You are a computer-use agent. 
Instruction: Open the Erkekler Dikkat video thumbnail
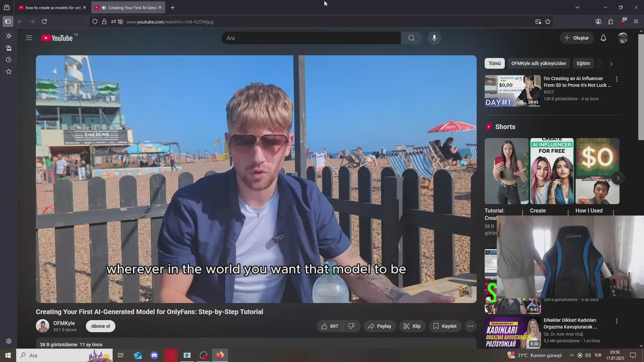[513, 332]
